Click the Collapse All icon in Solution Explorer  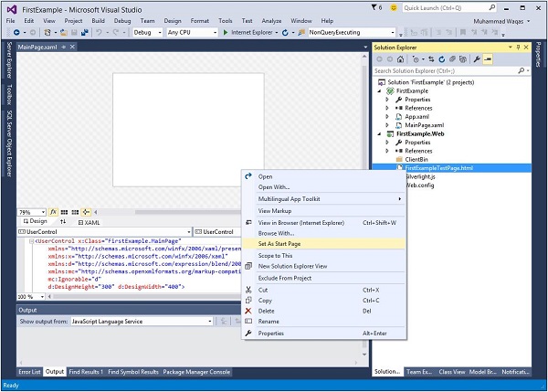pos(453,58)
